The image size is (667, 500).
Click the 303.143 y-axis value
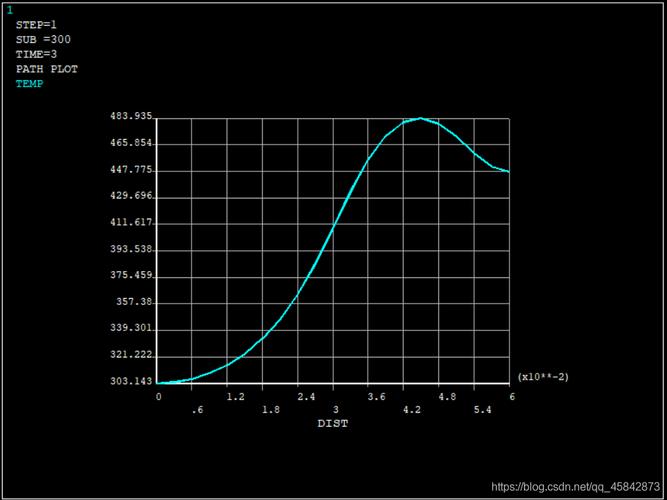click(x=131, y=381)
